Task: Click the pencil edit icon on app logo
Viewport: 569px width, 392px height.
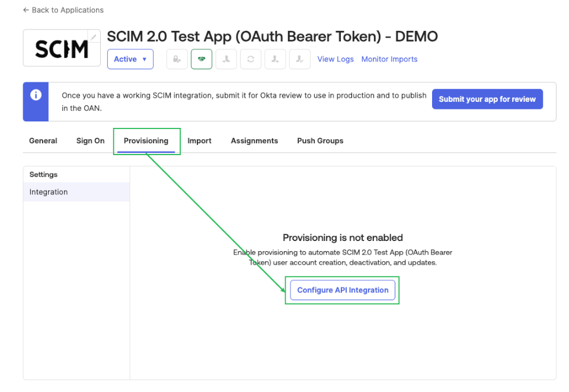Action: [x=93, y=37]
